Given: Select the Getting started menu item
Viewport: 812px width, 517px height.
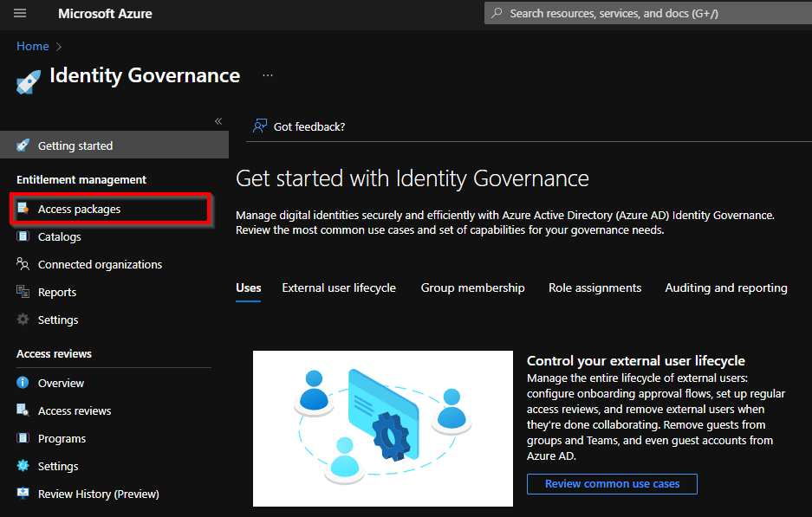Looking at the screenshot, I should [x=75, y=145].
